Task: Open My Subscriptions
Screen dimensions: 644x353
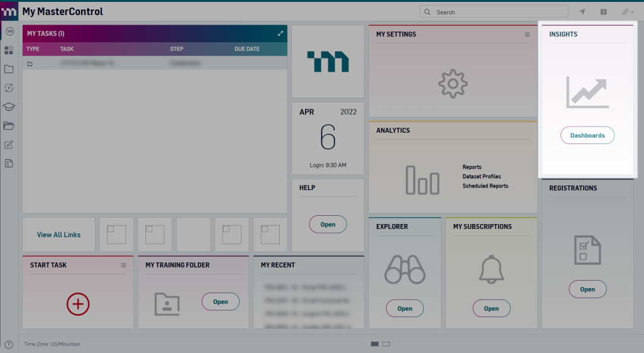Action: click(x=491, y=308)
